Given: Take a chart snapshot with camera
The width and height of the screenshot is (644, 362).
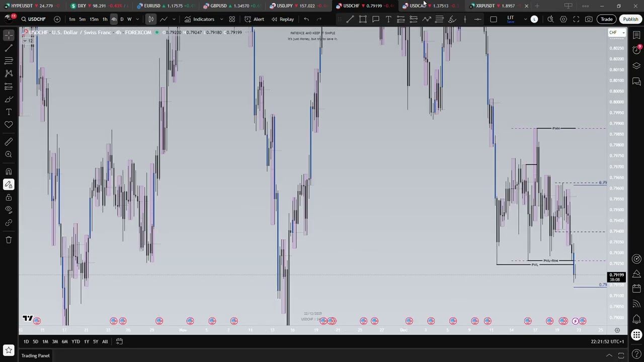Looking at the screenshot, I should (589, 19).
